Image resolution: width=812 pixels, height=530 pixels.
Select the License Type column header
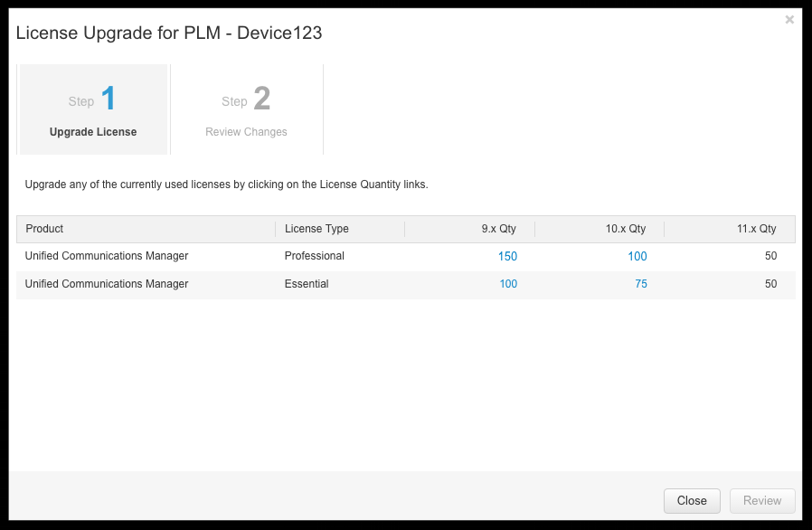pos(340,229)
